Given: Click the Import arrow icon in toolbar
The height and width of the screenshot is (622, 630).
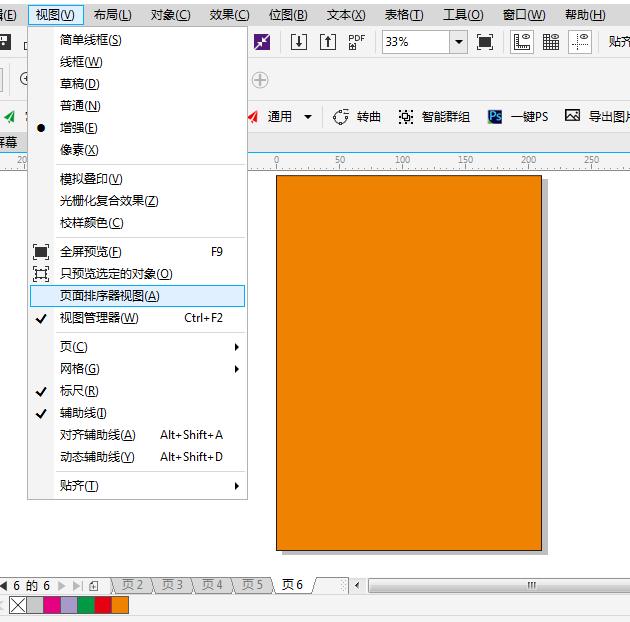Looking at the screenshot, I should (x=299, y=42).
